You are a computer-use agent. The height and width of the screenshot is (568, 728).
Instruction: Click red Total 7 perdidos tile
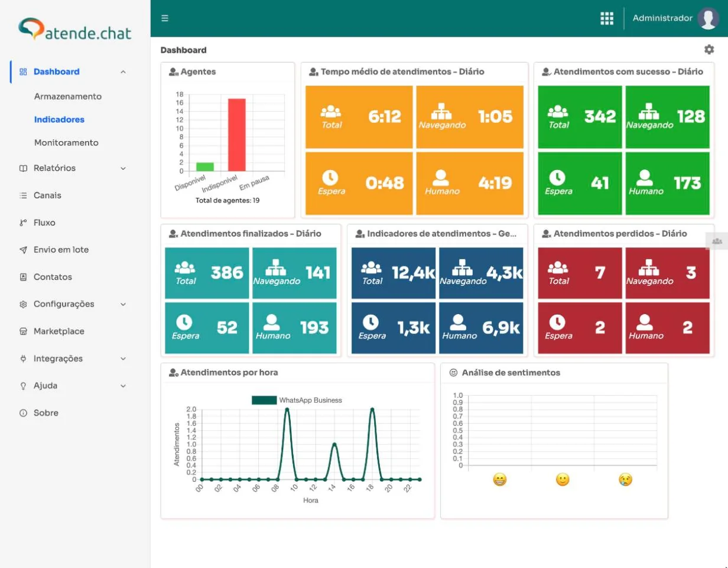580,273
